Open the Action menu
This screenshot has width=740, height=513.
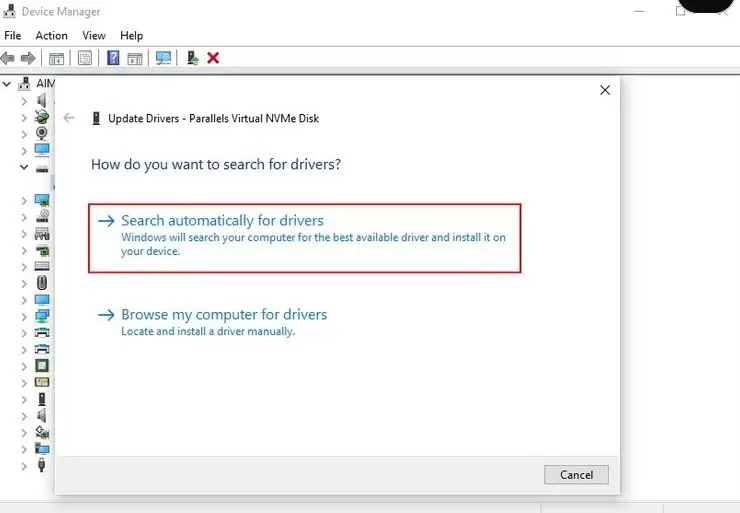pos(51,35)
